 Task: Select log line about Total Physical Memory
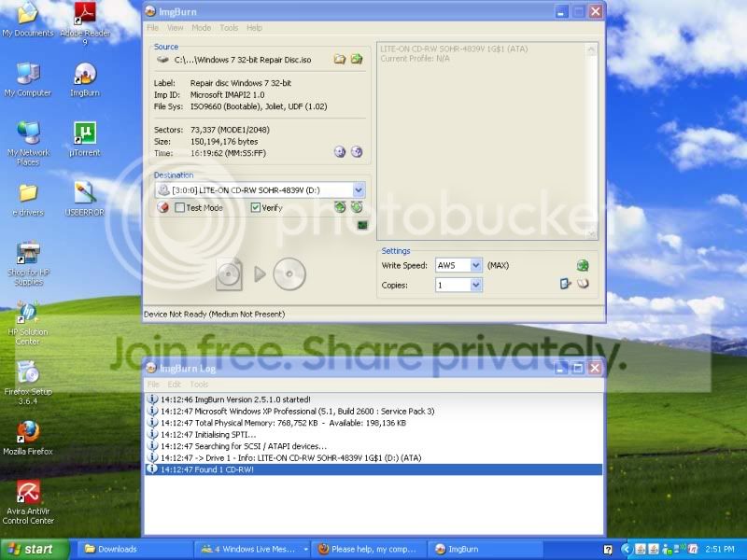tap(373, 423)
